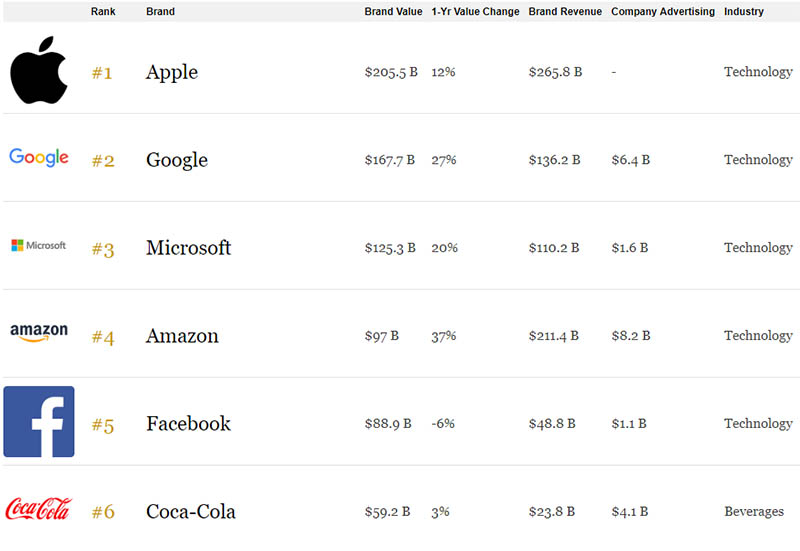Sort by Company Advertising column header

[663, 12]
